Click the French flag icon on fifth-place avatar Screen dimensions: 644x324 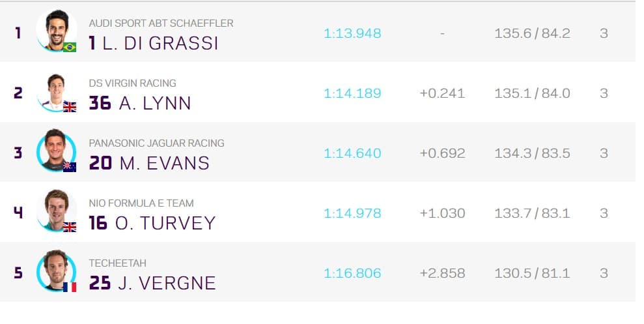[x=70, y=287]
